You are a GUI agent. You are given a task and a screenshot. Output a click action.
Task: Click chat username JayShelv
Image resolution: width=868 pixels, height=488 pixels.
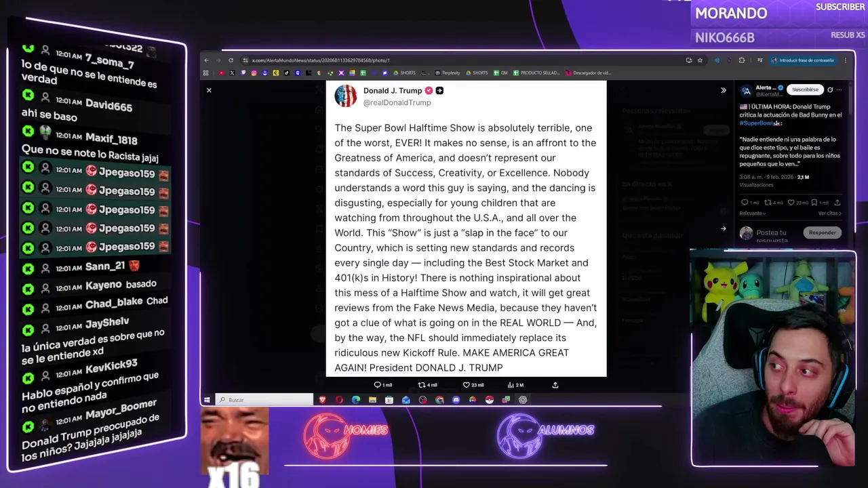pyautogui.click(x=107, y=323)
